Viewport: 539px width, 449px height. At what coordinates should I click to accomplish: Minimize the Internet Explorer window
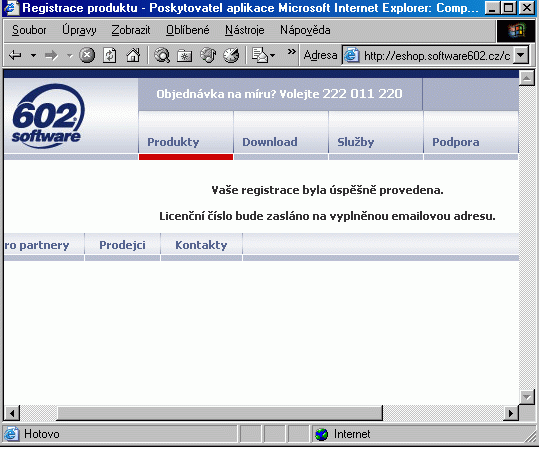(x=492, y=8)
